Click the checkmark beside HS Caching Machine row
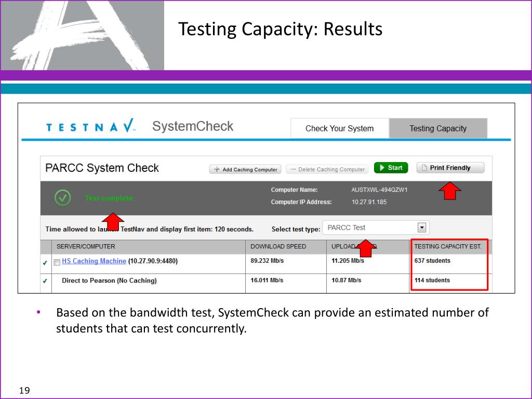The width and height of the screenshot is (532, 399). pos(45,262)
